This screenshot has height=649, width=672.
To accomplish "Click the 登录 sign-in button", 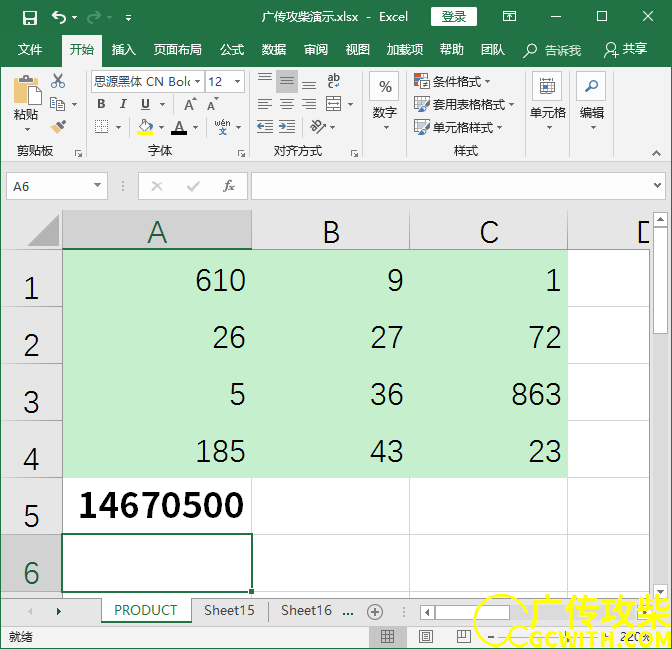I will [453, 17].
